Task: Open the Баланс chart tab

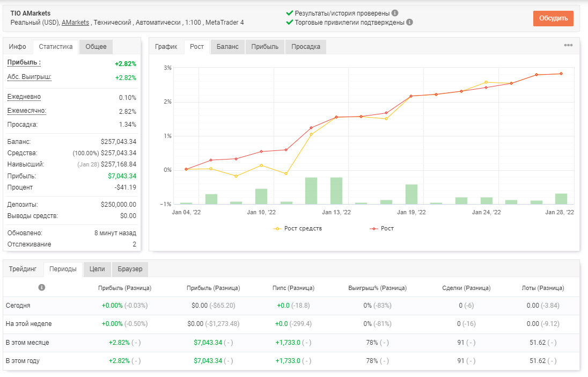Action: (227, 47)
